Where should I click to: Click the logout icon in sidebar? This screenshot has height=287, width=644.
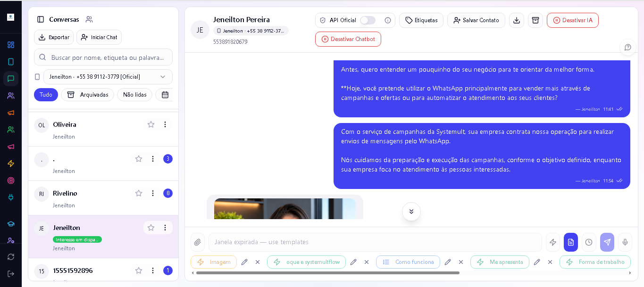coord(11,274)
